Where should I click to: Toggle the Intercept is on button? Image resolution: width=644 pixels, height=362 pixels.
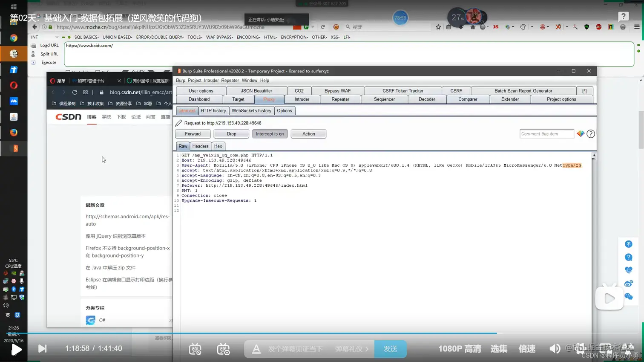pyautogui.click(x=270, y=134)
